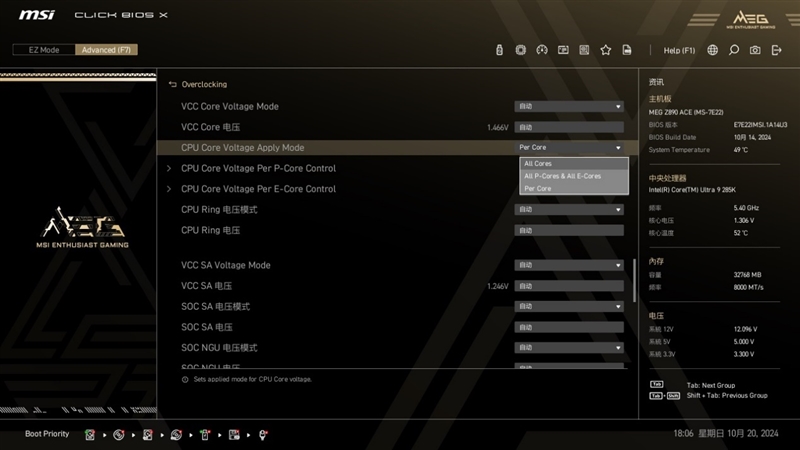Viewport: 800px width, 450px height.
Task: Click the CPU chip icon in toolbar
Action: click(520, 50)
